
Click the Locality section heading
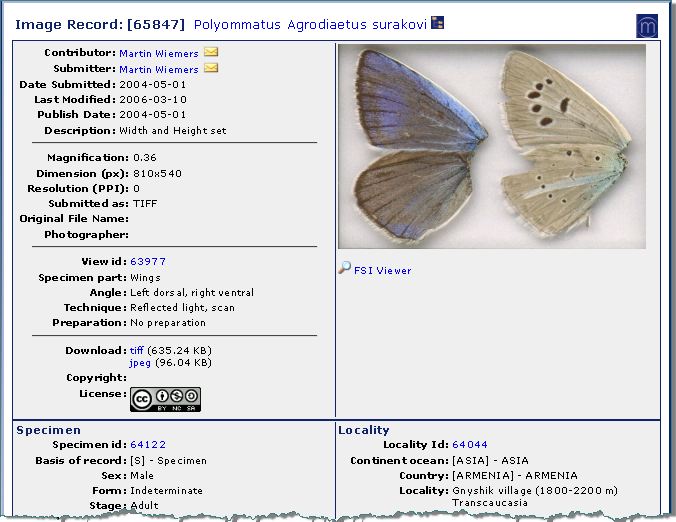[x=364, y=430]
